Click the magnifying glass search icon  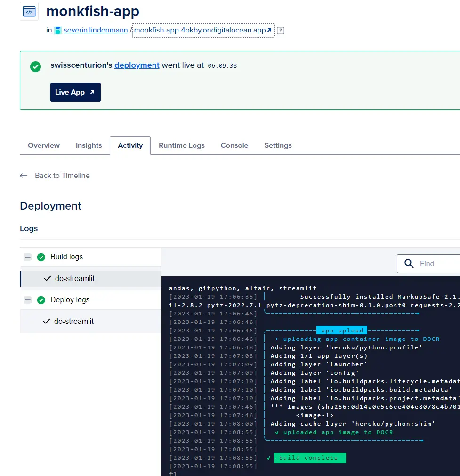pyautogui.click(x=409, y=264)
